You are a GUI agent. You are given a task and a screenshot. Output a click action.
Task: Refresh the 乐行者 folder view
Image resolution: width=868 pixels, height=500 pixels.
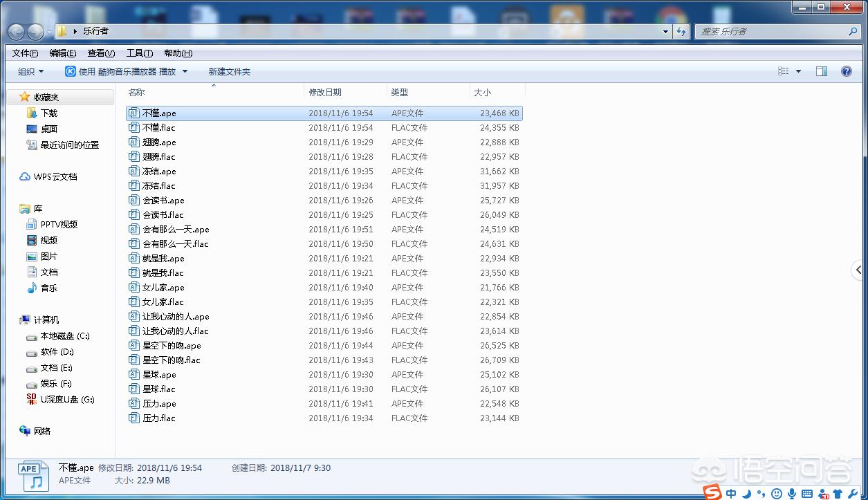tap(681, 32)
